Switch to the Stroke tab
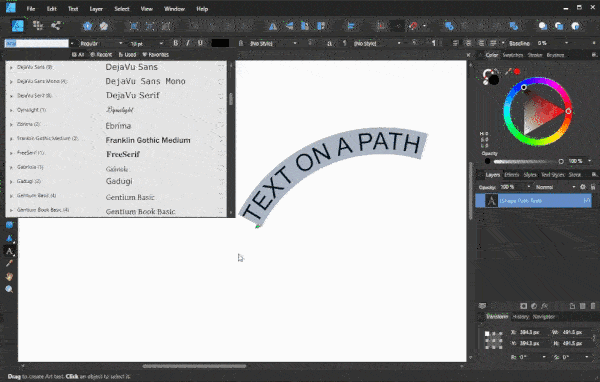 pyautogui.click(x=535, y=55)
